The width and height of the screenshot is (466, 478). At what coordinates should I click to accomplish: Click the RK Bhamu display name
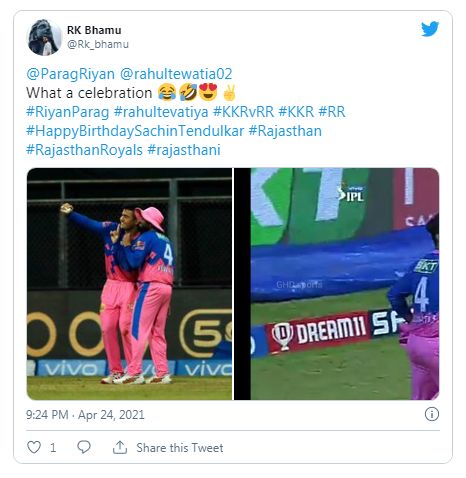click(x=94, y=30)
